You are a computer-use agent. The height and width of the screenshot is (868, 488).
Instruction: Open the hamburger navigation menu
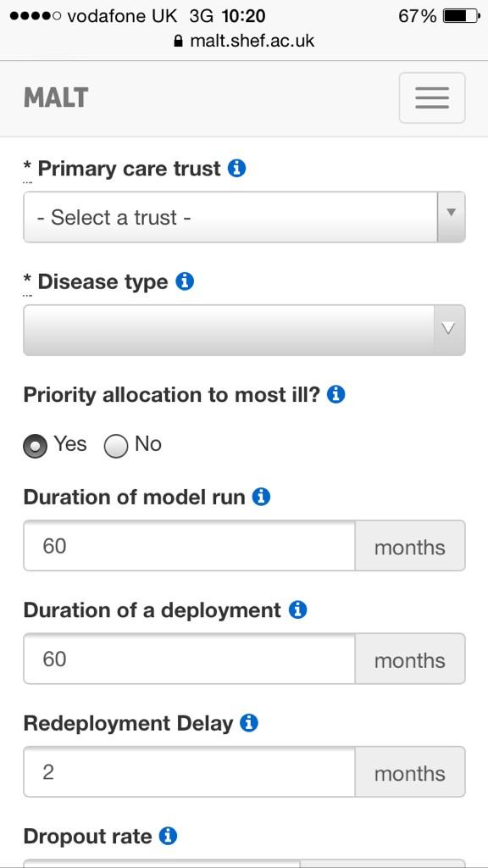pyautogui.click(x=431, y=98)
